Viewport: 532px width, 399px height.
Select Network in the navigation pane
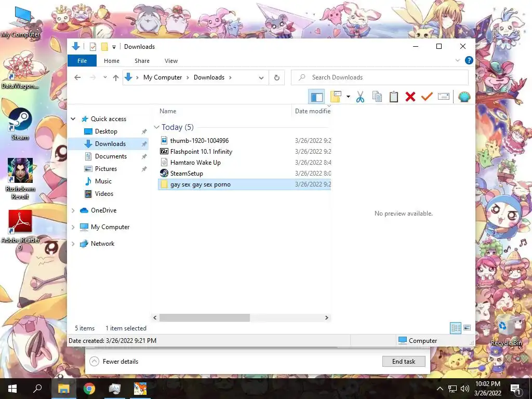tap(102, 244)
